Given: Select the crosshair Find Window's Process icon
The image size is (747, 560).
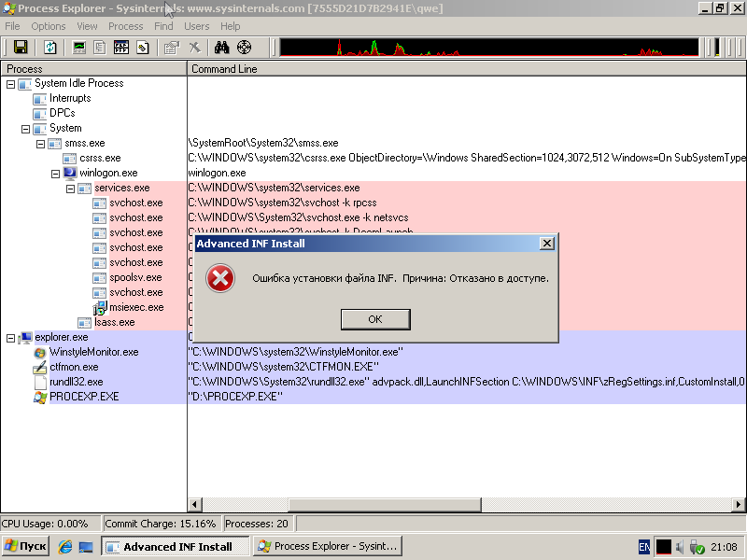Looking at the screenshot, I should click(x=245, y=47).
